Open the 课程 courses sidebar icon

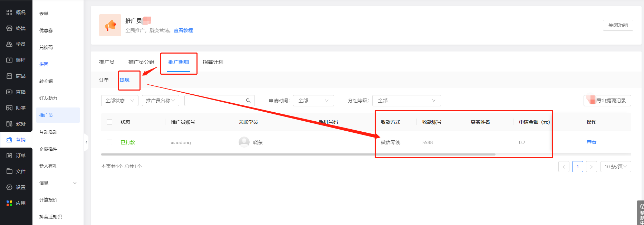point(9,60)
